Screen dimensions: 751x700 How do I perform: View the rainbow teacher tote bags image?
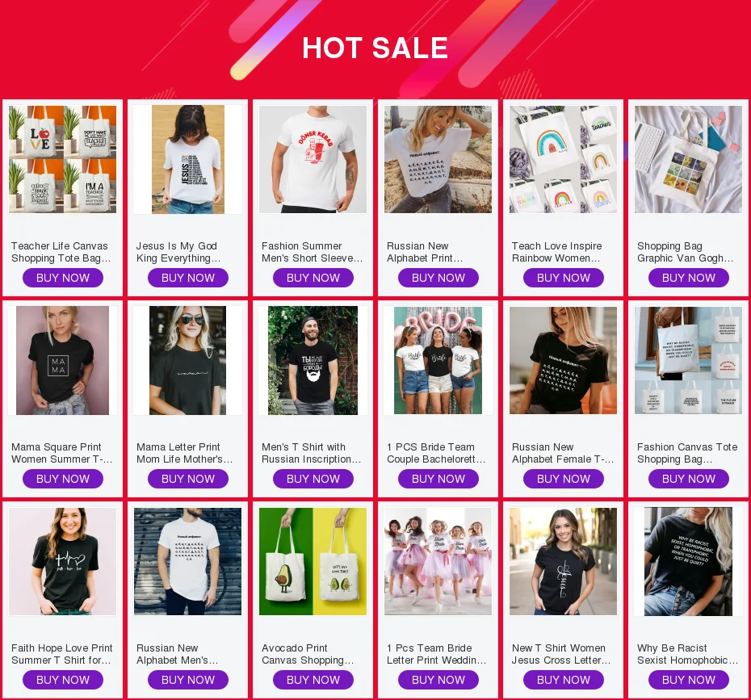[x=563, y=159]
